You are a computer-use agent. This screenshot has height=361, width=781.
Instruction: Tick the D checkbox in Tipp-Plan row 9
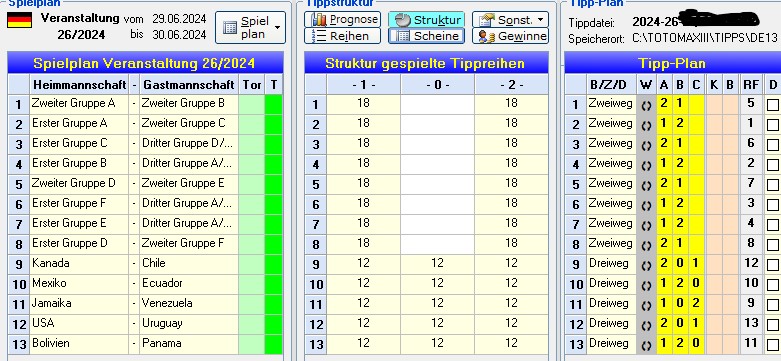point(773,265)
